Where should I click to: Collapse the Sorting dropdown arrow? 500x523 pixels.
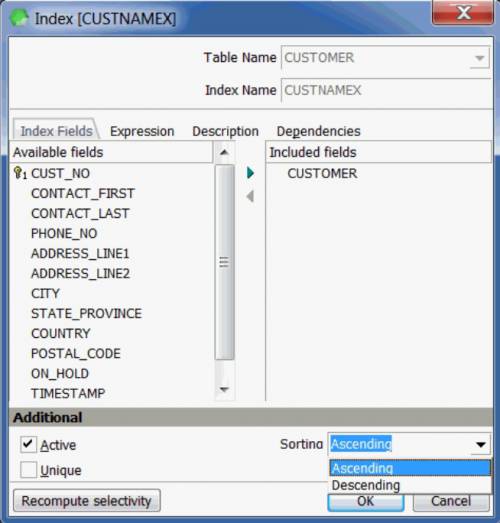point(481,444)
